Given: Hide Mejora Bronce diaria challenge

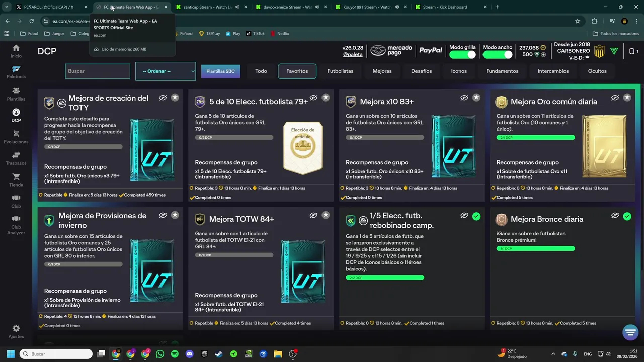Looking at the screenshot, I should pos(615,215).
